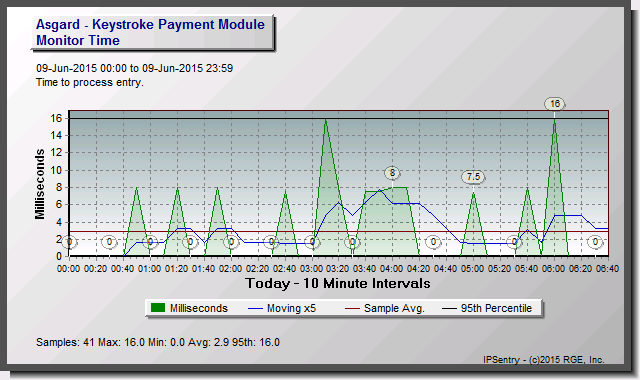Select the red Sample Avg. legend entry

click(384, 308)
